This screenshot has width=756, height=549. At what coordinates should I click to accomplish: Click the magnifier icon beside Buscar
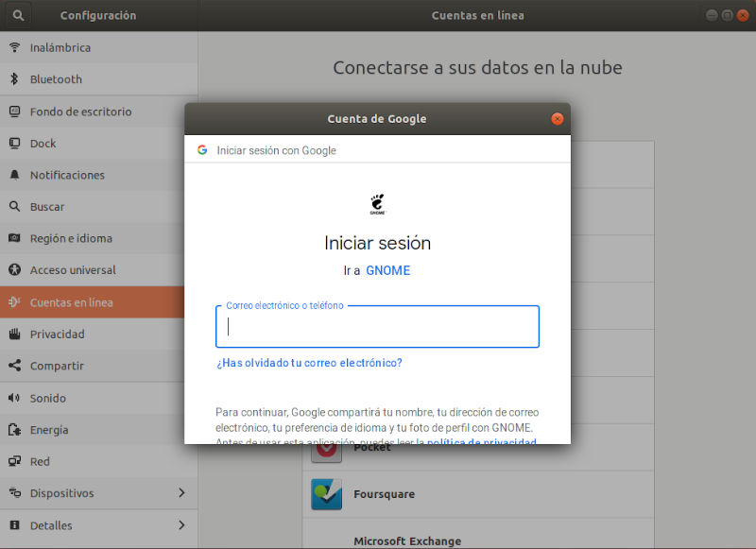14,206
